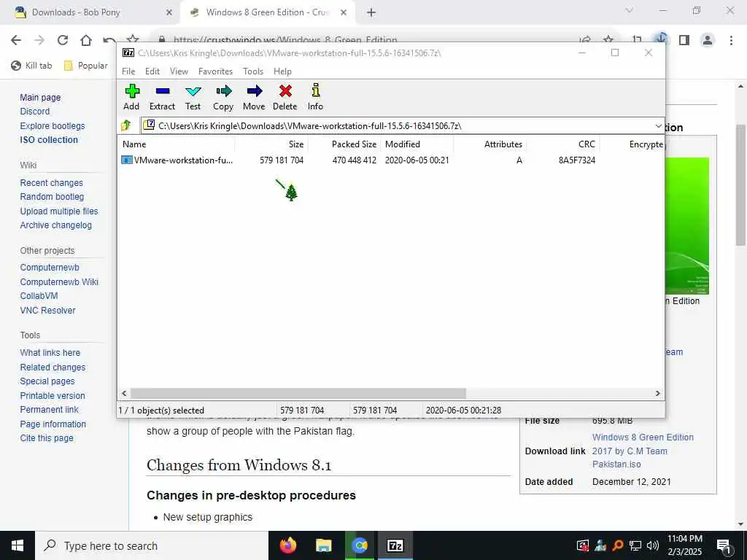Open the Main page wiki link
This screenshot has height=560, width=747.
(x=41, y=98)
